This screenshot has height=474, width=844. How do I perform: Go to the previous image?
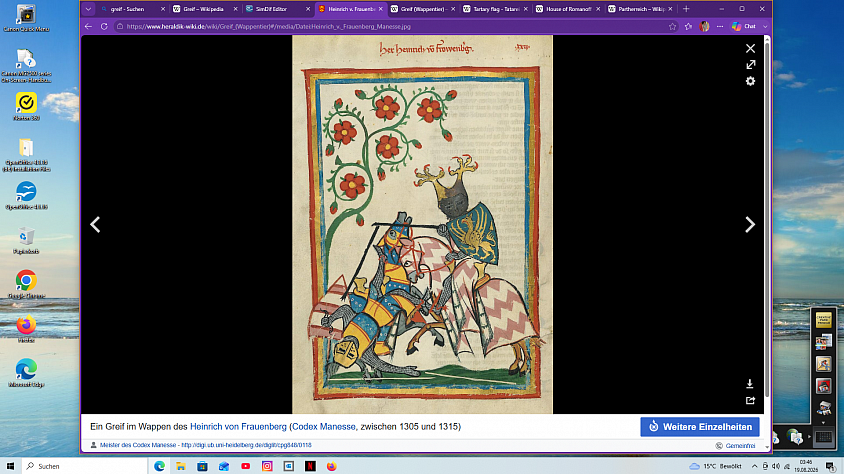tap(95, 224)
